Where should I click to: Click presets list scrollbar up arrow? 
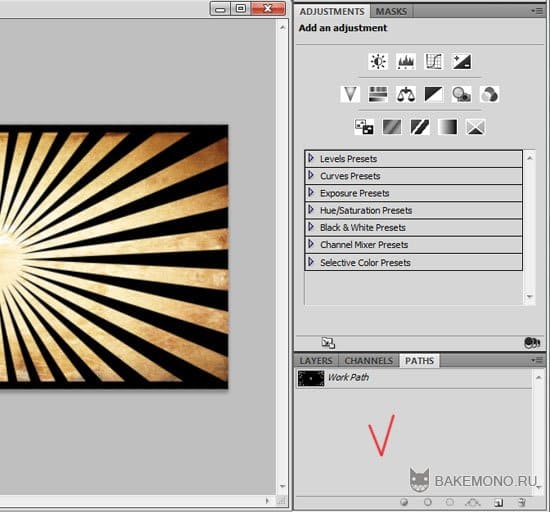coord(530,158)
